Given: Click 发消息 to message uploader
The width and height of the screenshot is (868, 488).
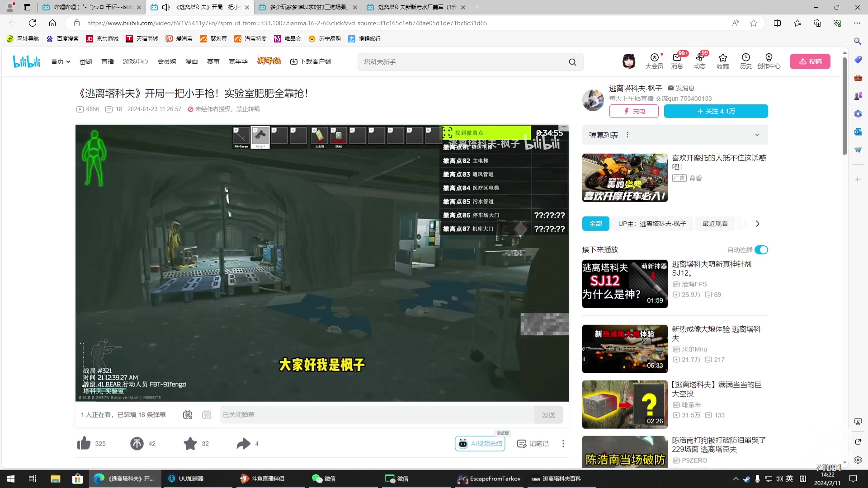Looking at the screenshot, I should pyautogui.click(x=681, y=88).
